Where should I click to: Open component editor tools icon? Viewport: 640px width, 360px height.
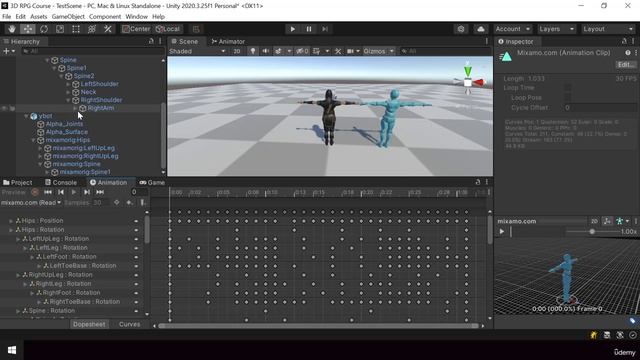coord(338,51)
